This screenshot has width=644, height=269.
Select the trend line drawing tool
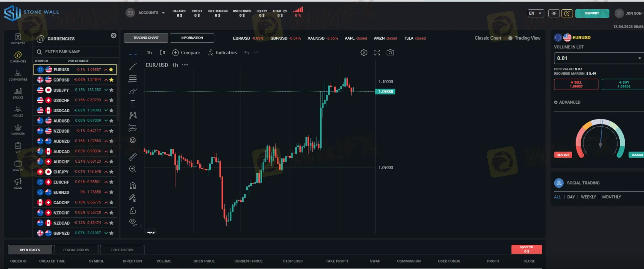click(x=133, y=67)
